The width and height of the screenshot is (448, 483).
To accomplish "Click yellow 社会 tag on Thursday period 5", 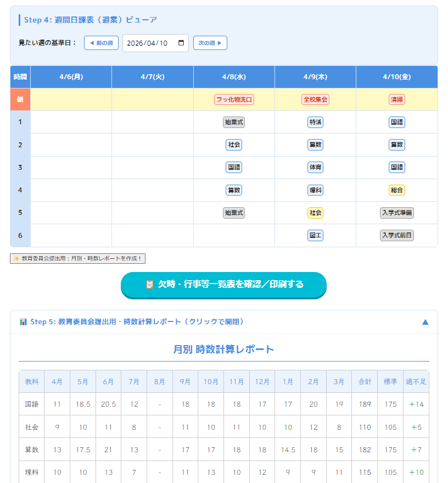I will [x=315, y=213].
